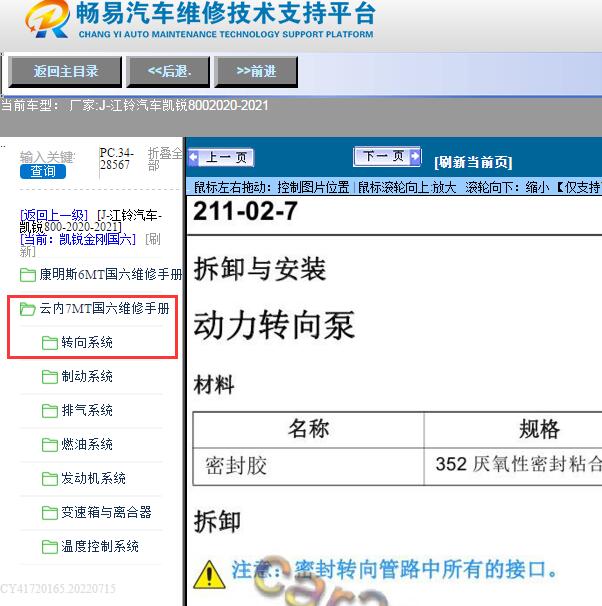Click the 名称 table header cell
This screenshot has width=602, height=606.
[308, 430]
